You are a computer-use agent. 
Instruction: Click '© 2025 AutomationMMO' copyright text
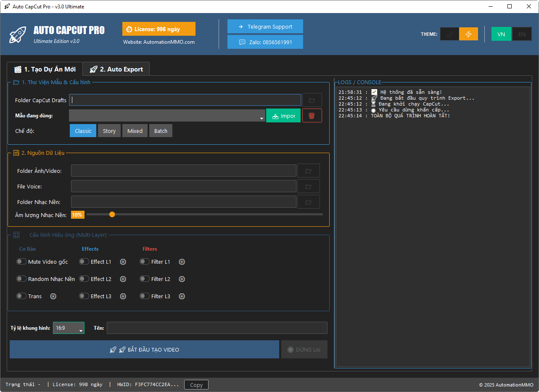[x=506, y=385]
